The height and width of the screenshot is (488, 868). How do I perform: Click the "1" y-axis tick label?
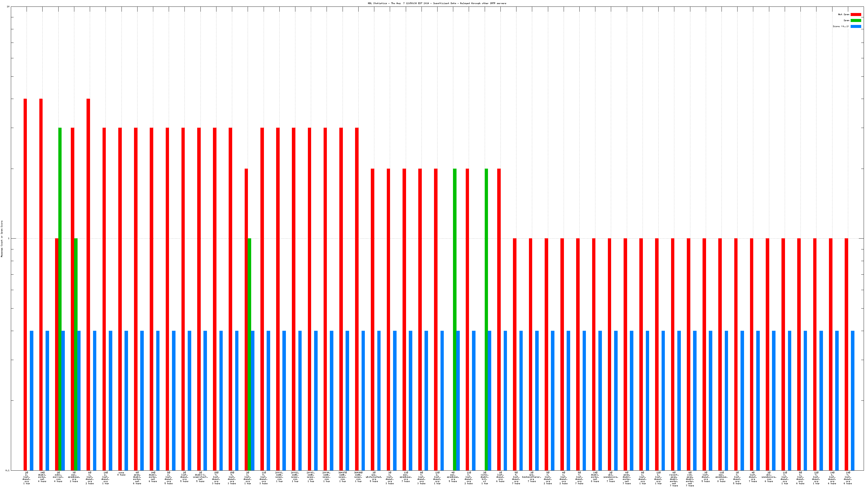(x=9, y=239)
